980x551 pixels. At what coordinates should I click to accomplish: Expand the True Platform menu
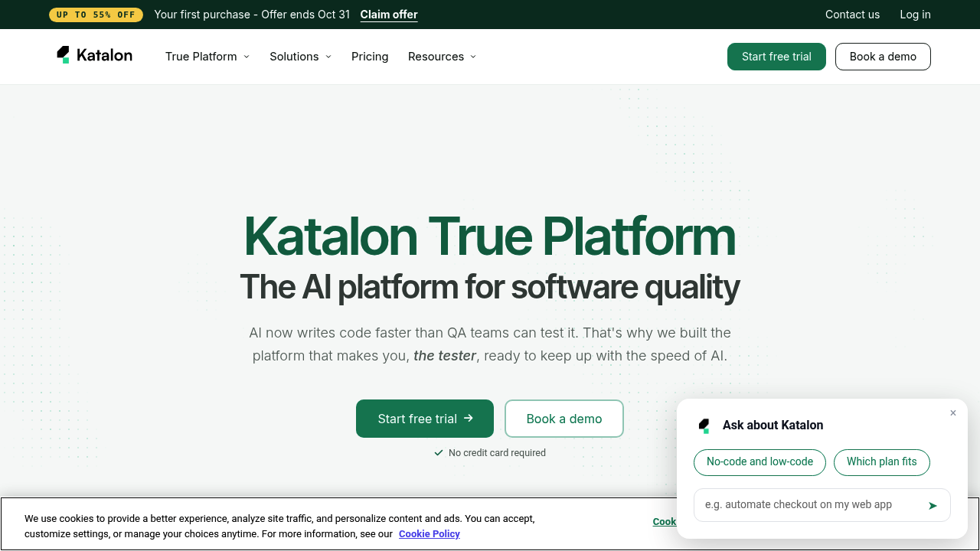[207, 57]
